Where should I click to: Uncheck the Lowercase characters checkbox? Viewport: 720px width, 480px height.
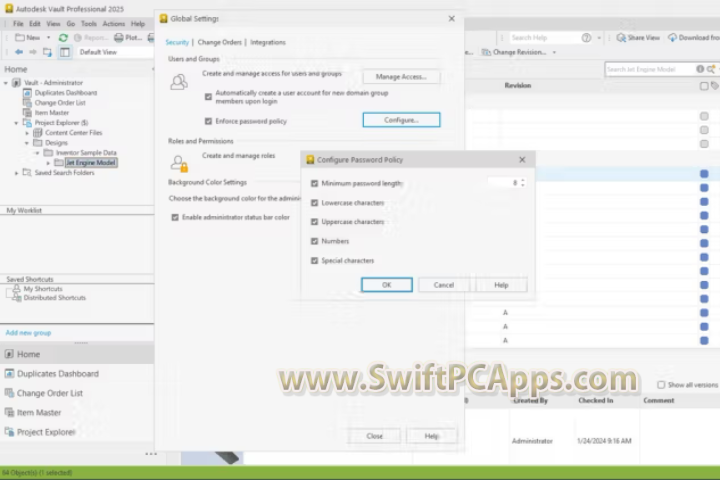[315, 203]
